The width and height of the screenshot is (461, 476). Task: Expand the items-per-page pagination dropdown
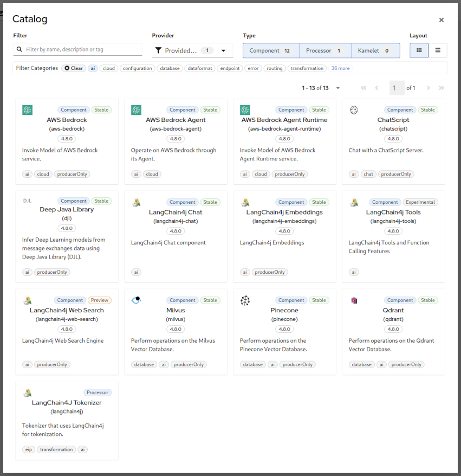[338, 88]
